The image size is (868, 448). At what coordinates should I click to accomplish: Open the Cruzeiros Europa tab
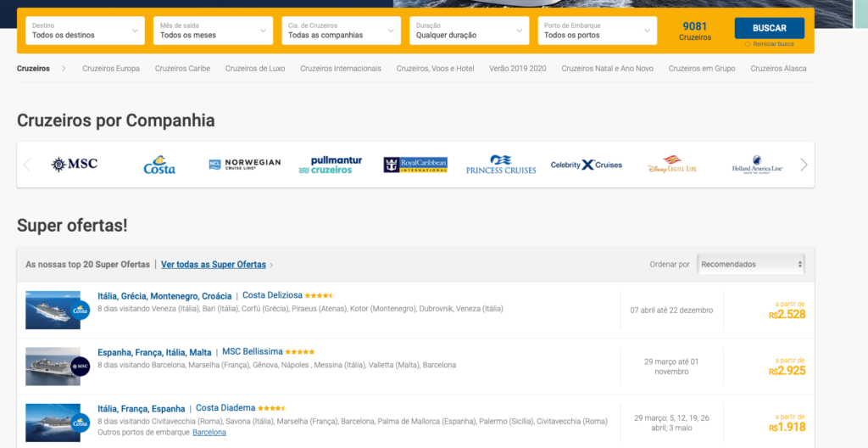(x=111, y=68)
